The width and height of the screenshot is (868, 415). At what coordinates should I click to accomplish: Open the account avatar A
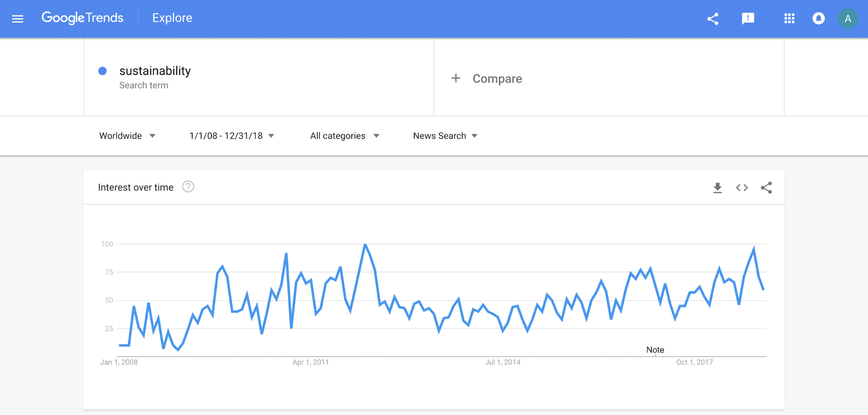[x=847, y=19]
